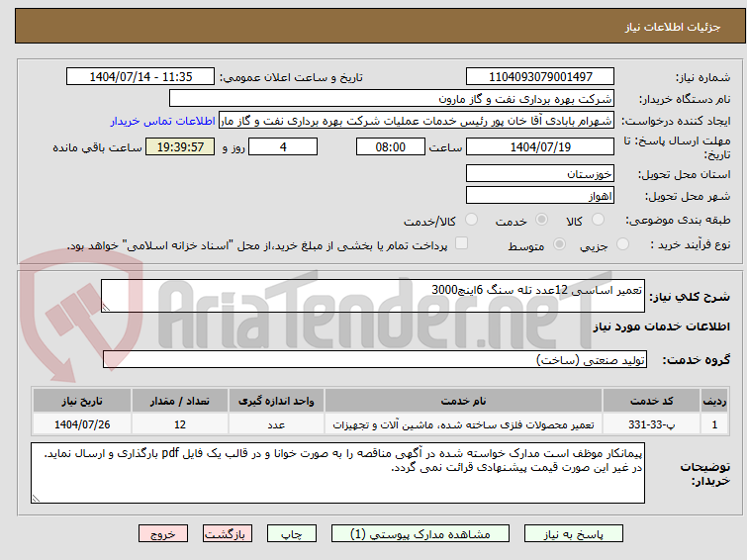
Task: Click the deadline date field 1404/07/19
Action: [x=540, y=146]
